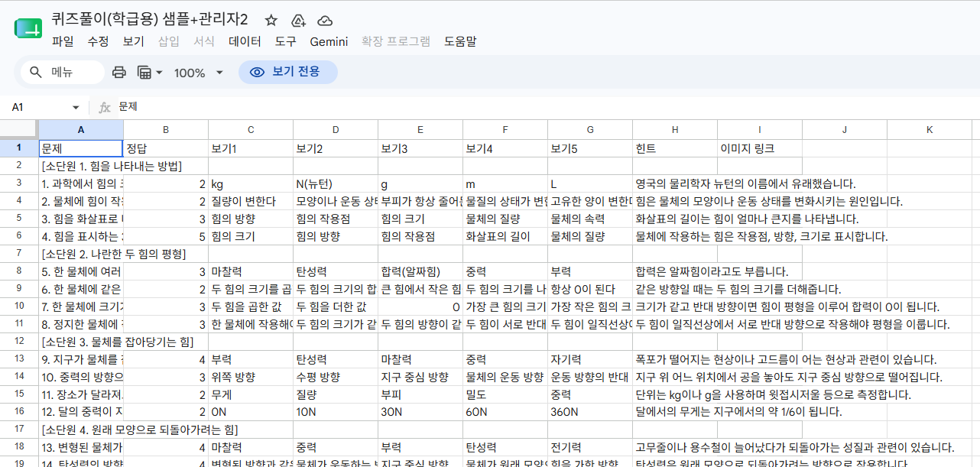Select cell 자기력 in row 13
This screenshot has width=980, height=467.
coord(590,358)
